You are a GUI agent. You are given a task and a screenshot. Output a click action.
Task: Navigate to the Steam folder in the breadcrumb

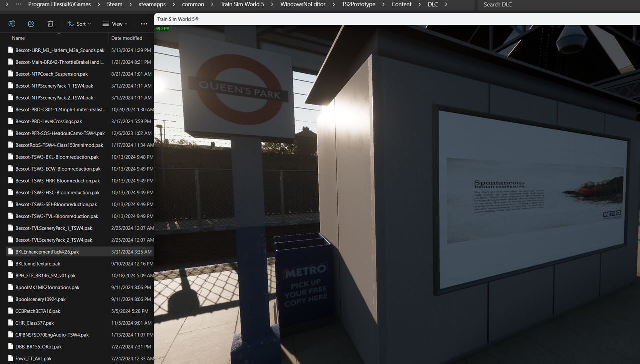click(x=115, y=4)
